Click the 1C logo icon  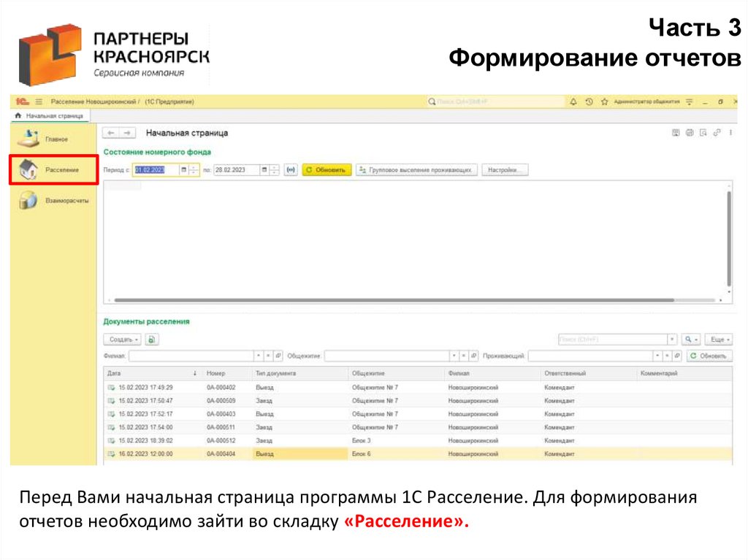pyautogui.click(x=22, y=101)
